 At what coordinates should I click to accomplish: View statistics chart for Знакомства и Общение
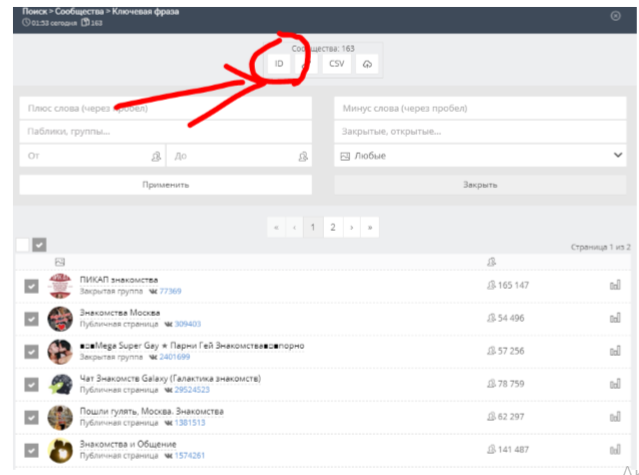(x=615, y=450)
